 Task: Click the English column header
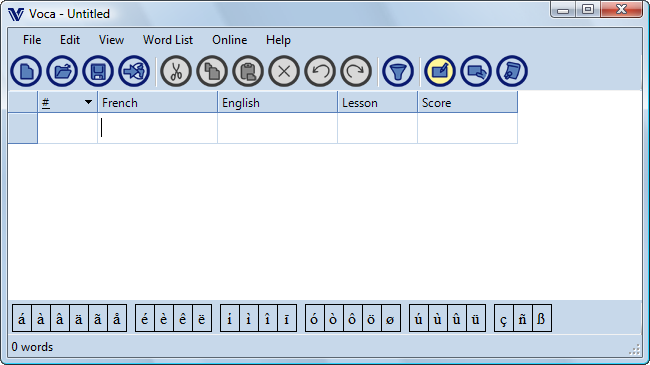pos(277,102)
